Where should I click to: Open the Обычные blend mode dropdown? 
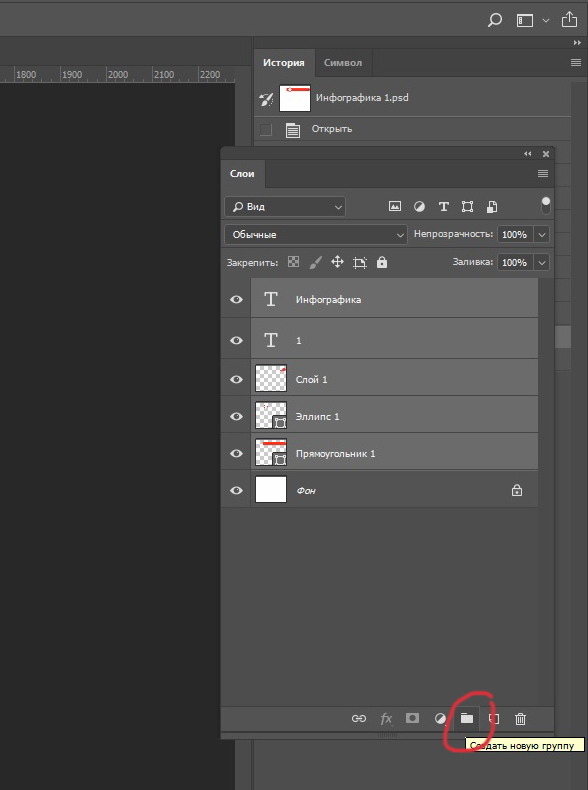[316, 234]
